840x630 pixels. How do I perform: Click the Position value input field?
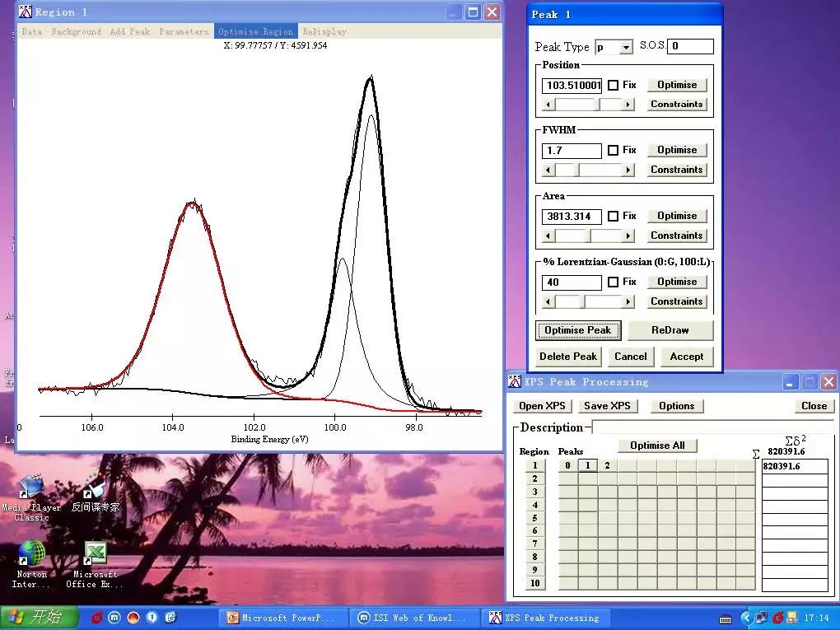click(x=572, y=85)
